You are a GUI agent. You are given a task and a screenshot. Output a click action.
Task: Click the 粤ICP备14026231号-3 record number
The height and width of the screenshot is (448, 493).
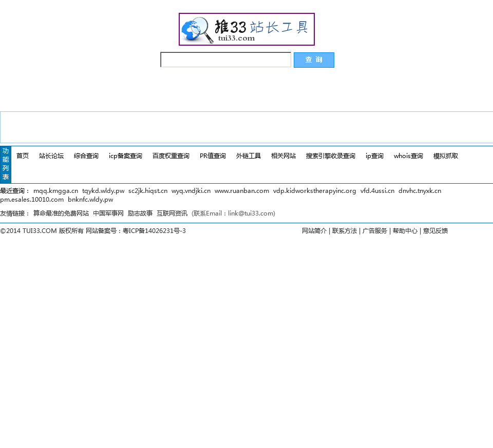[x=154, y=231]
